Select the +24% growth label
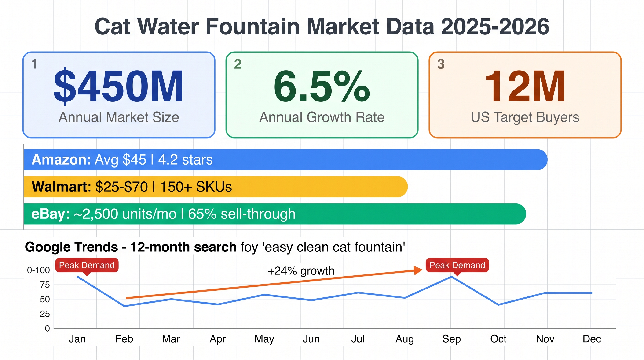 click(301, 271)
